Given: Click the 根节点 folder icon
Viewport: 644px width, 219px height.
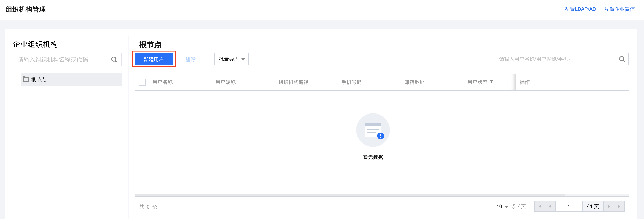Looking at the screenshot, I should [26, 79].
